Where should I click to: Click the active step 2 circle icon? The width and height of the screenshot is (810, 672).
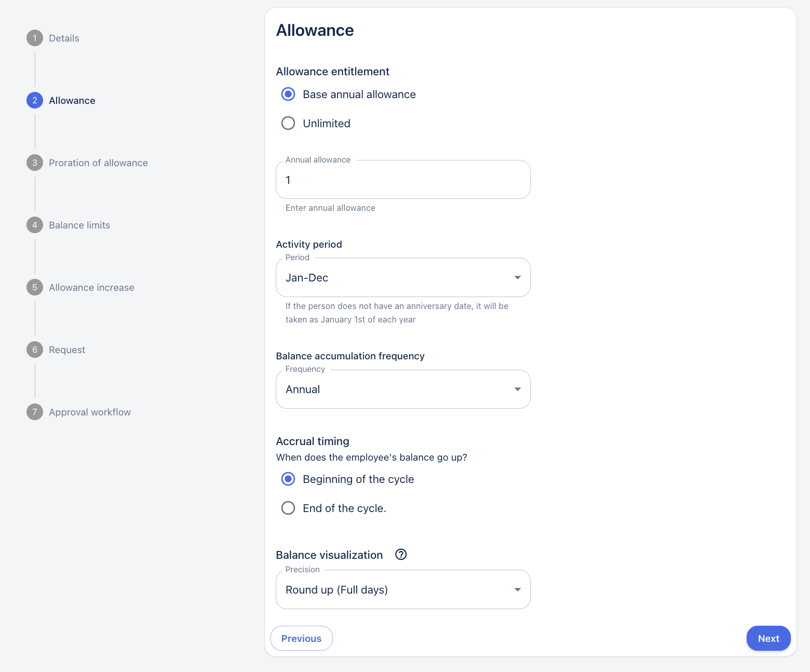point(35,100)
